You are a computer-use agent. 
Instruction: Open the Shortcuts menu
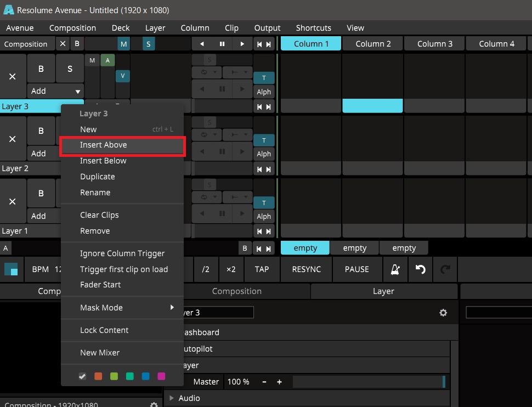(314, 28)
